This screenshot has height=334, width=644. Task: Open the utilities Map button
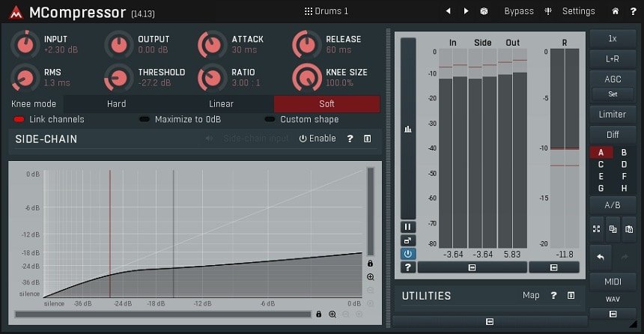(531, 295)
